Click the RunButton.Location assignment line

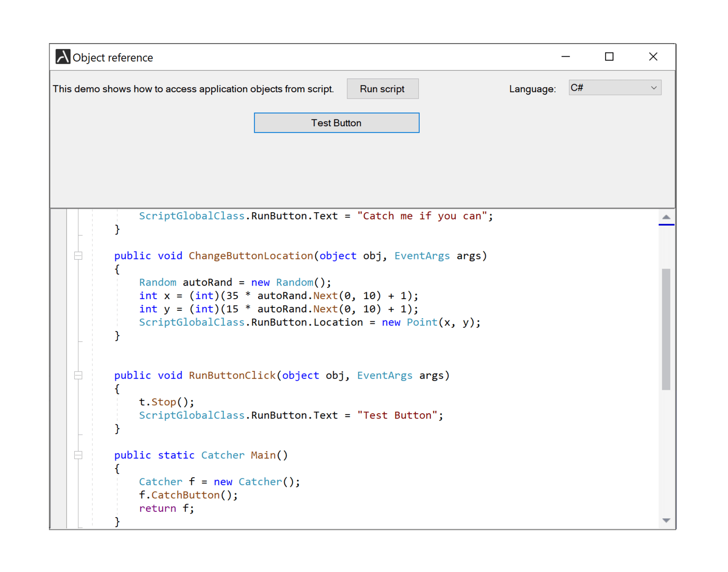(x=310, y=322)
